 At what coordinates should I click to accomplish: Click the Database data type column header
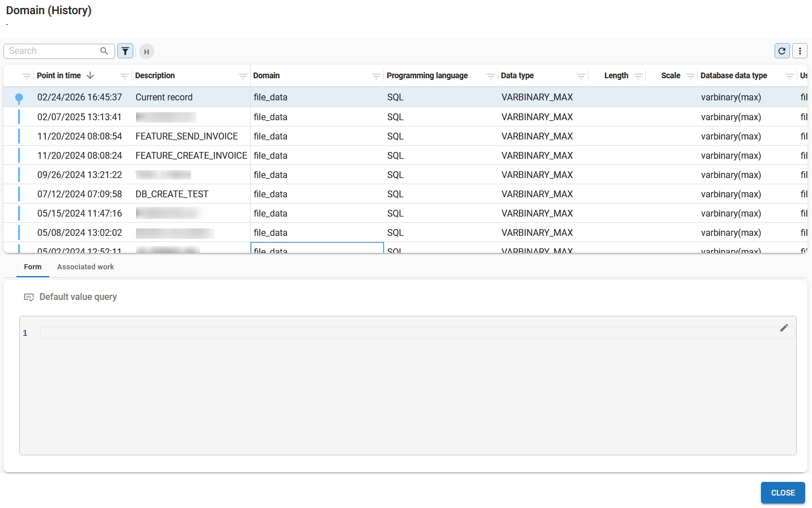coord(733,76)
